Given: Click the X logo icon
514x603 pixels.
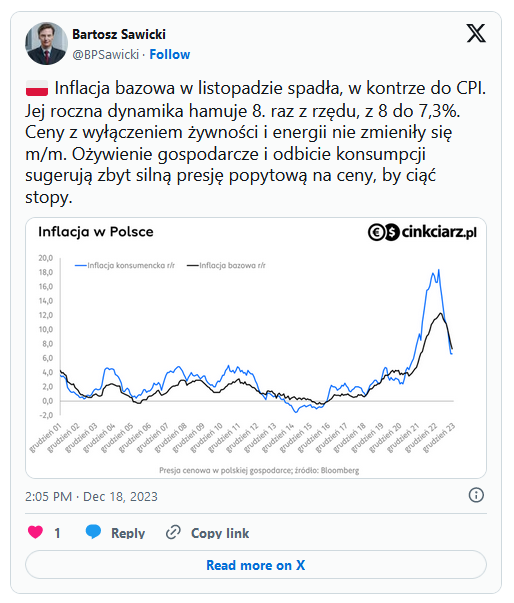Looking at the screenshot, I should (x=476, y=33).
